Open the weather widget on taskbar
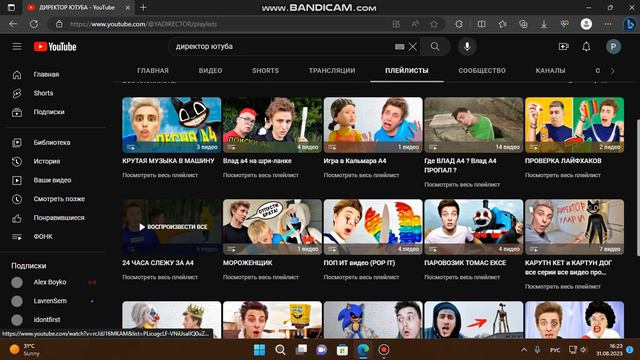Viewport: 640px width, 360px height. [x=25, y=350]
